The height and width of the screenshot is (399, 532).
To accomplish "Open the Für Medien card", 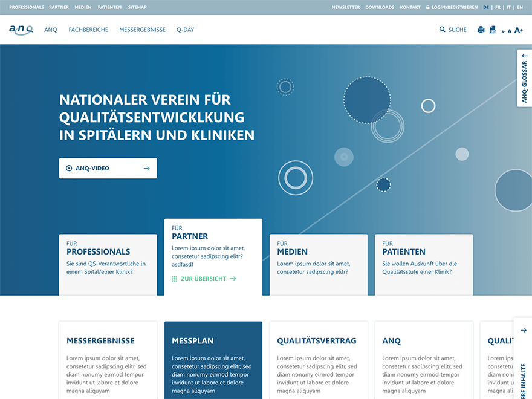I will [318, 265].
